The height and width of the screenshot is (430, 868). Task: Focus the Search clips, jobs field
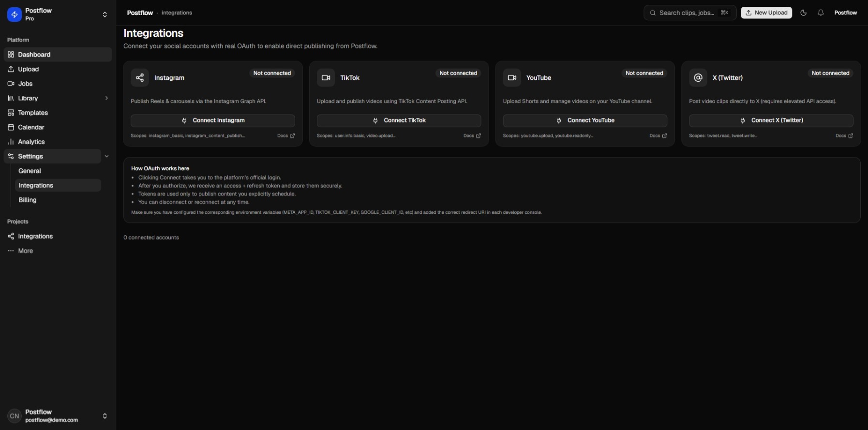(690, 13)
